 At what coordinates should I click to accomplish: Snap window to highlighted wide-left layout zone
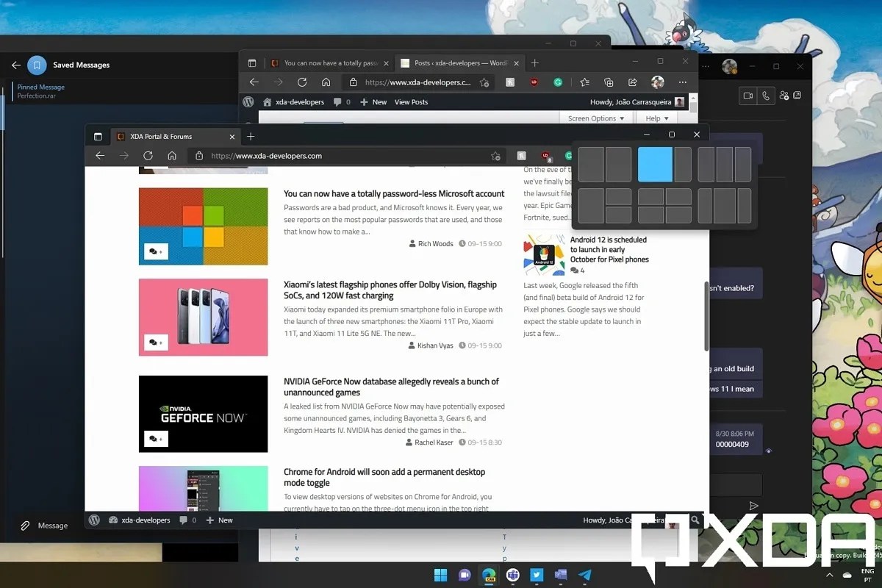tap(655, 164)
